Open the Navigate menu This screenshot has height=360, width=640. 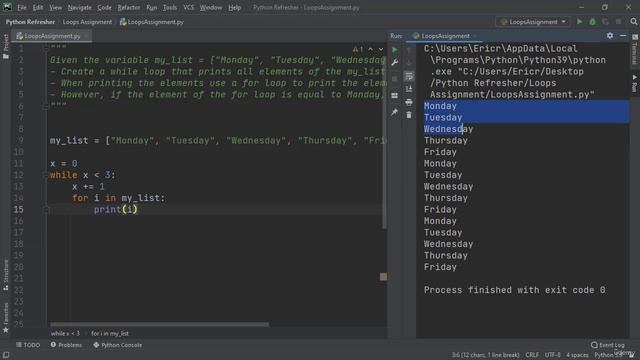tap(80, 7)
